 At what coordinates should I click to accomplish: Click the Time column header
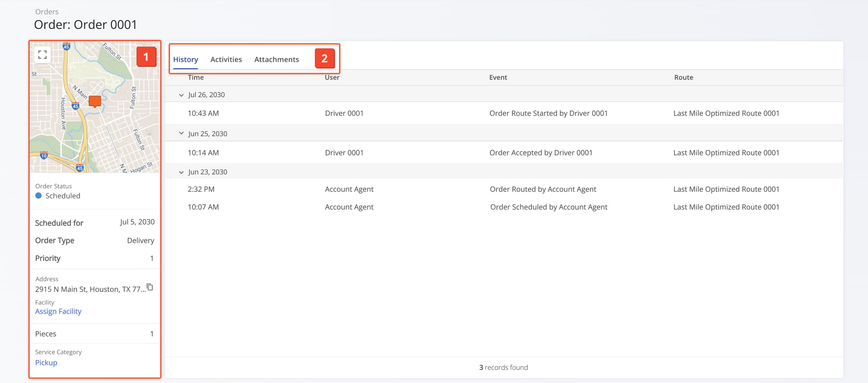[196, 77]
